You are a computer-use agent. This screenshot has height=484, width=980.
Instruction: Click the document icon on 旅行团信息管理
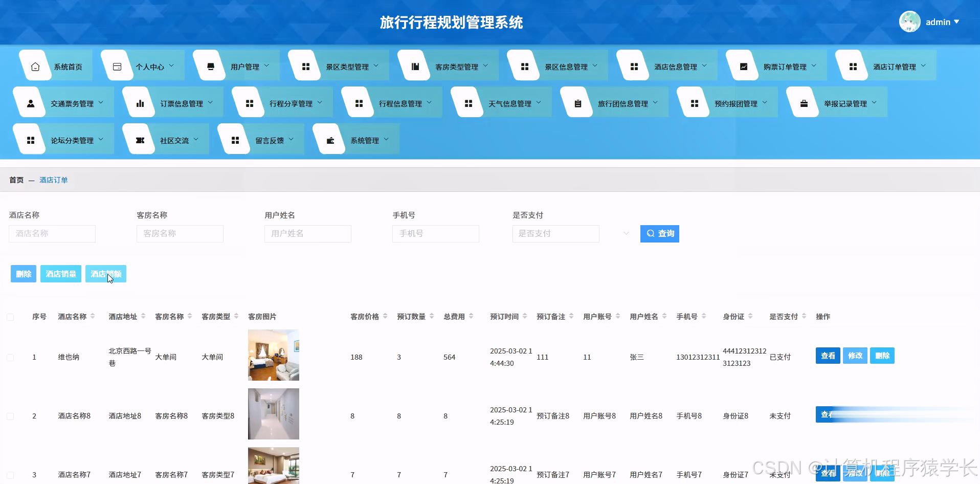(577, 102)
